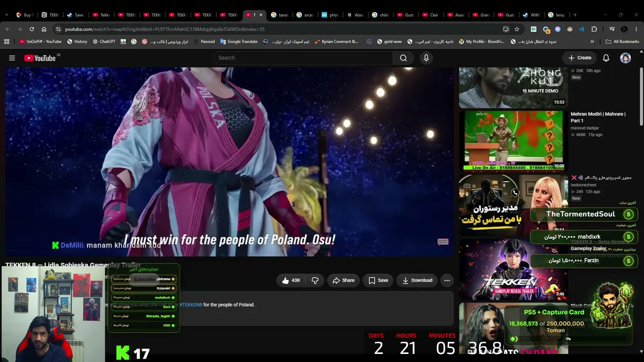Open the browser home page

click(44, 29)
